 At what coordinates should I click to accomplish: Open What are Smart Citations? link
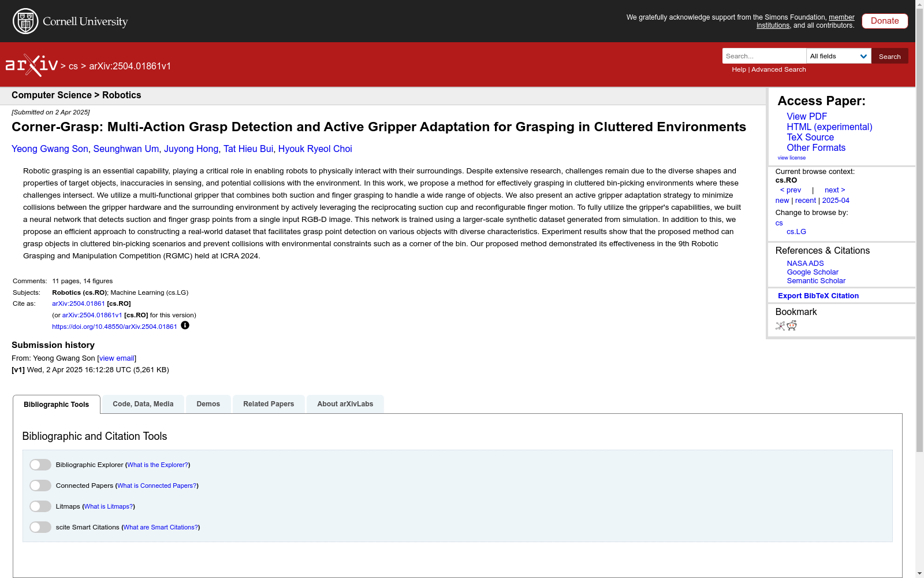tap(161, 527)
